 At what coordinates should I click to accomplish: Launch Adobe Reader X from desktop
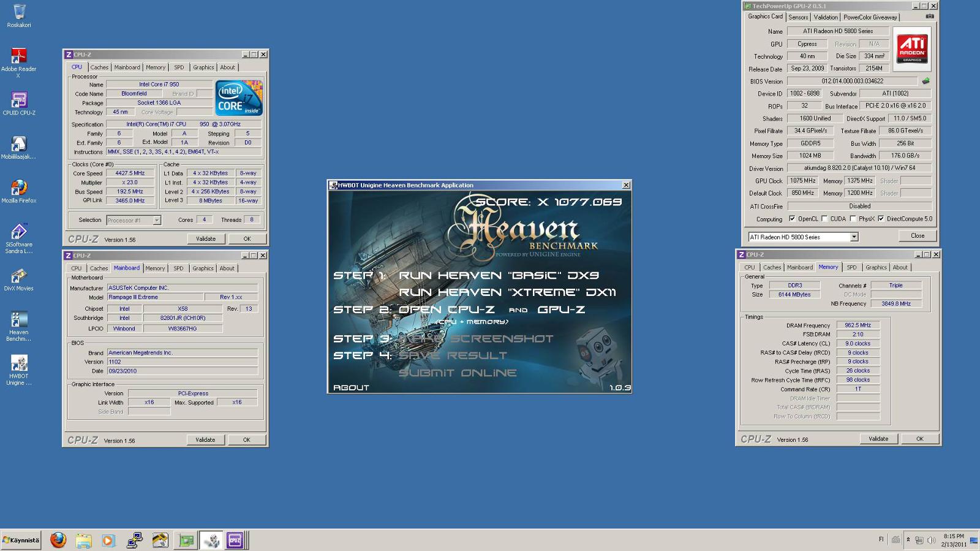click(x=18, y=63)
